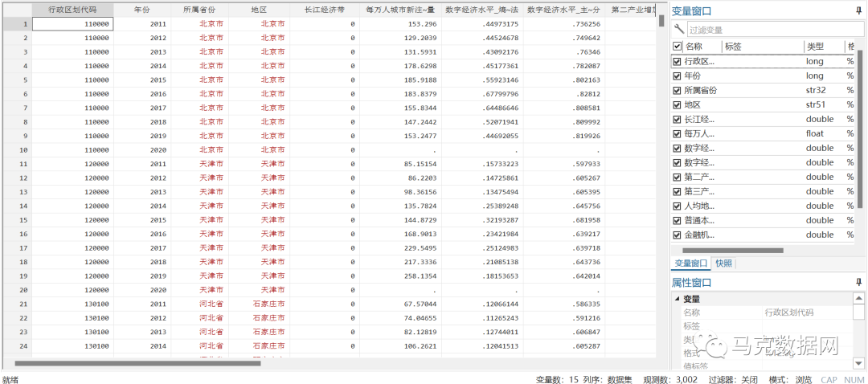Uncheck the 长江经… variable checkbox
This screenshot has width=868, height=384.
pyautogui.click(x=677, y=119)
